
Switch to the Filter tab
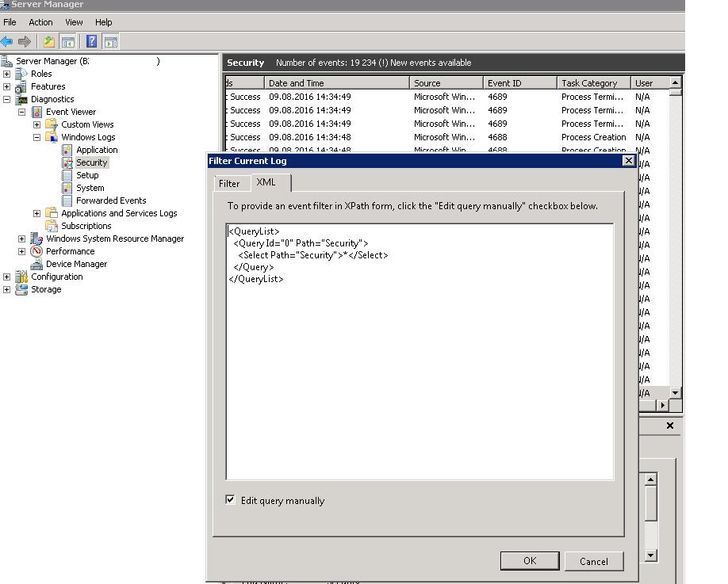pos(229,183)
